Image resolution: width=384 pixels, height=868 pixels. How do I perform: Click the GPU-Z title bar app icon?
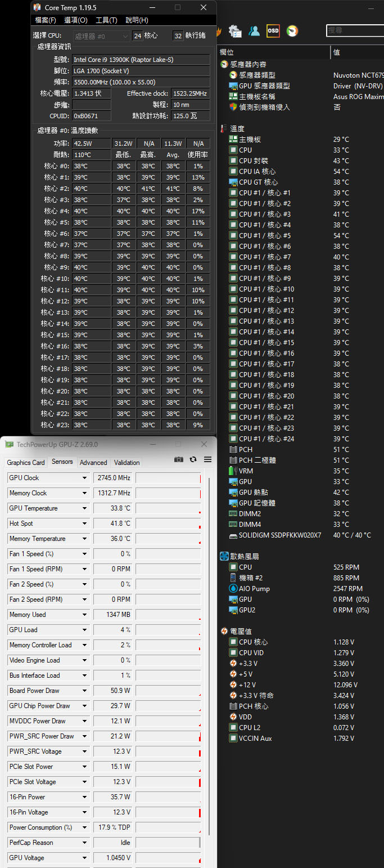(x=9, y=444)
